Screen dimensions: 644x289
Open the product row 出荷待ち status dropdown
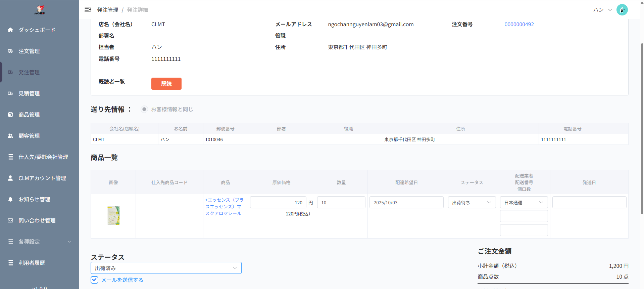coord(472,203)
